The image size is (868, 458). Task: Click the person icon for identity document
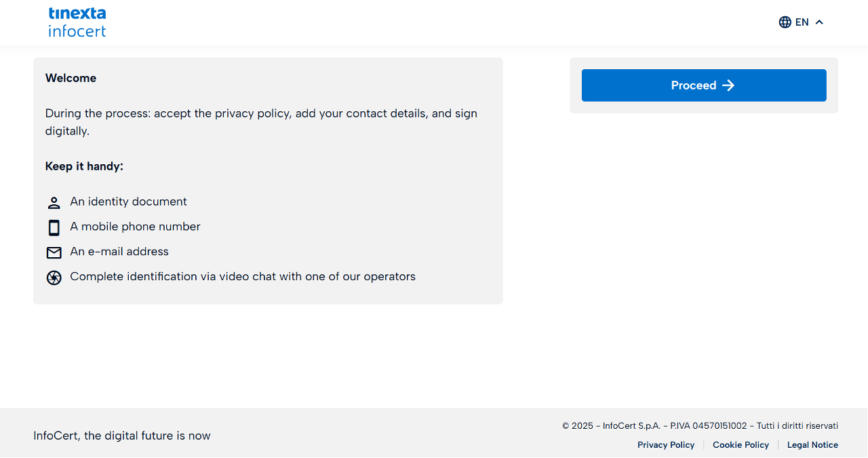pyautogui.click(x=54, y=203)
